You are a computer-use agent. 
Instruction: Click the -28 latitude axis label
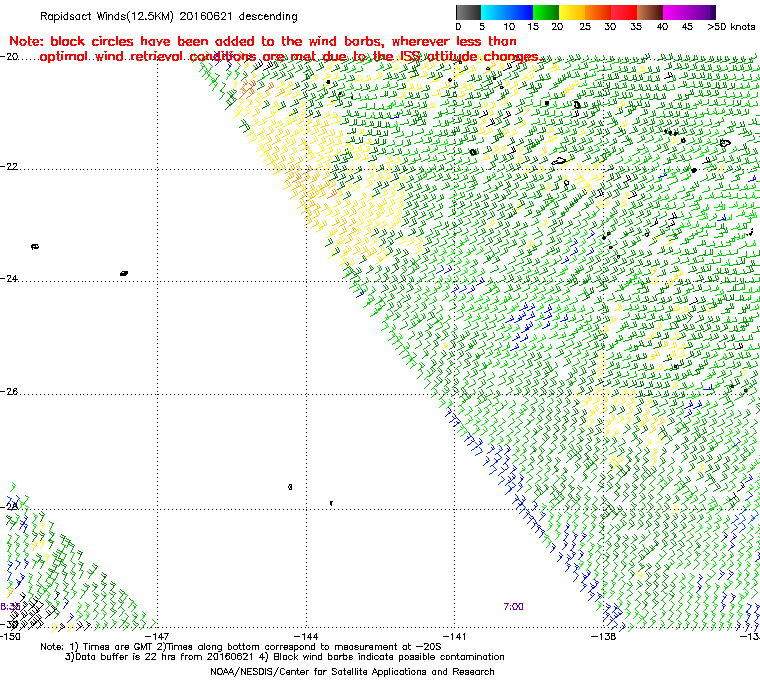click(9, 506)
